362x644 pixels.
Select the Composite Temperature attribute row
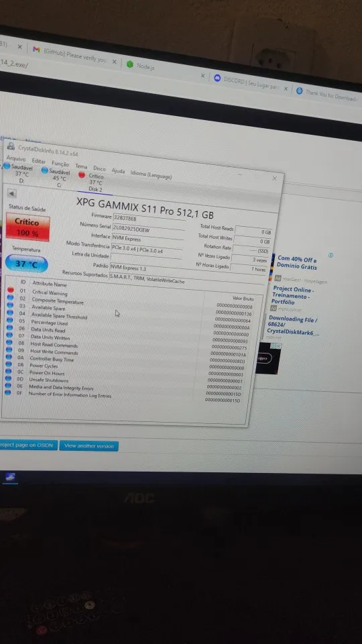click(x=131, y=307)
